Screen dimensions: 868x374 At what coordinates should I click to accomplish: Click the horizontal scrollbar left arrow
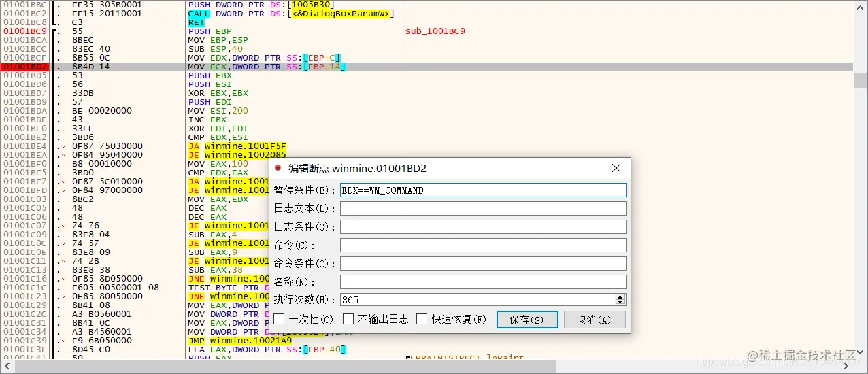click(7, 367)
